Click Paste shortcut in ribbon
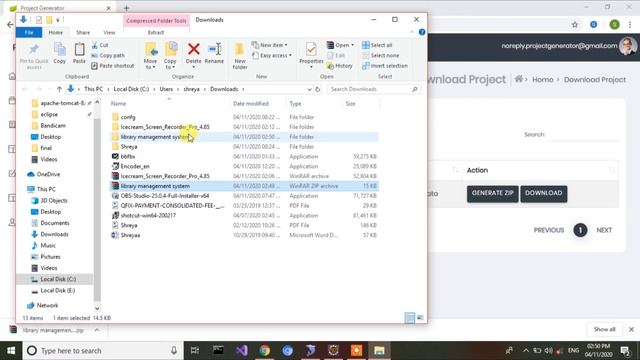640x360 pixels. [112, 65]
